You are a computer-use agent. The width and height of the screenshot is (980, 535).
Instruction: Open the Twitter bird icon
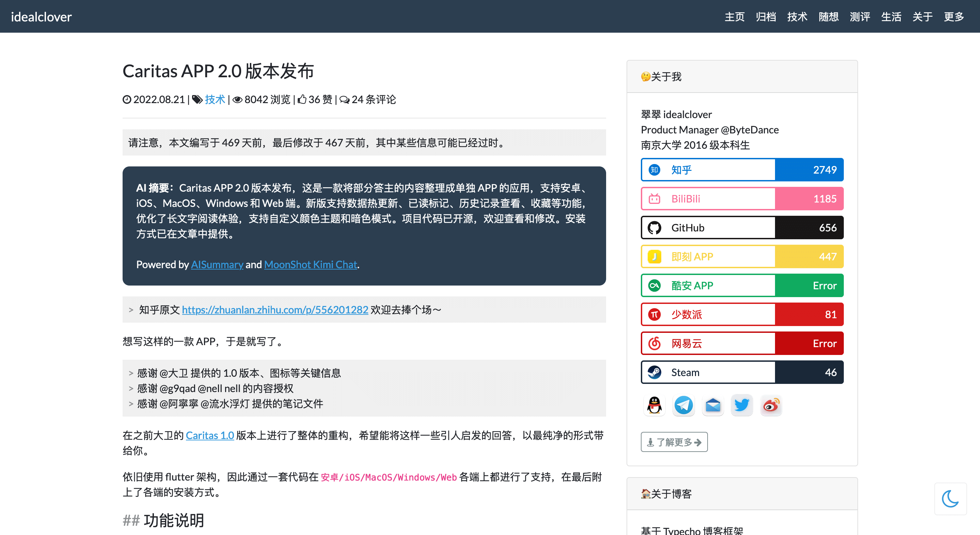point(741,405)
